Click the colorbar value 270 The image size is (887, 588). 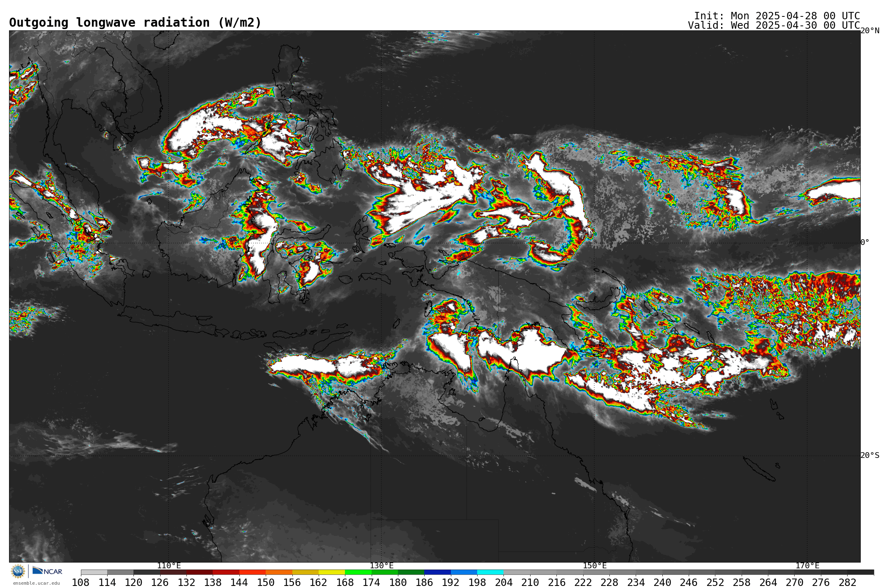[794, 583]
